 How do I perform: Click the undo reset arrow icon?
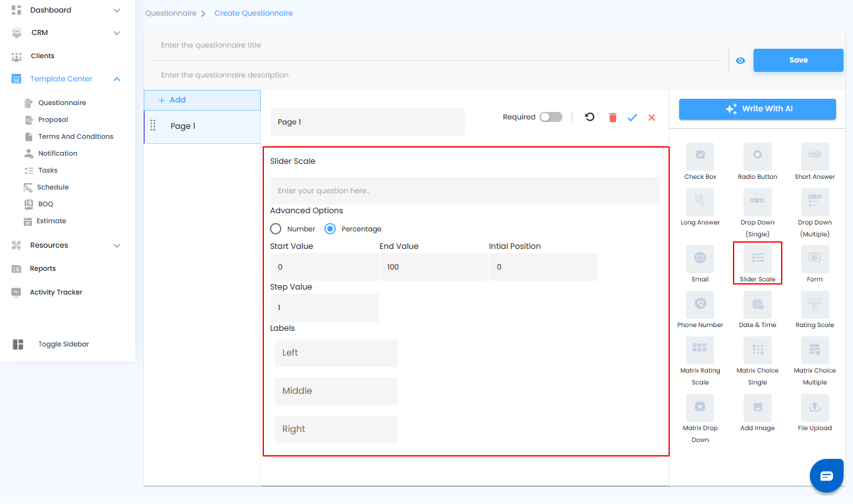[590, 117]
